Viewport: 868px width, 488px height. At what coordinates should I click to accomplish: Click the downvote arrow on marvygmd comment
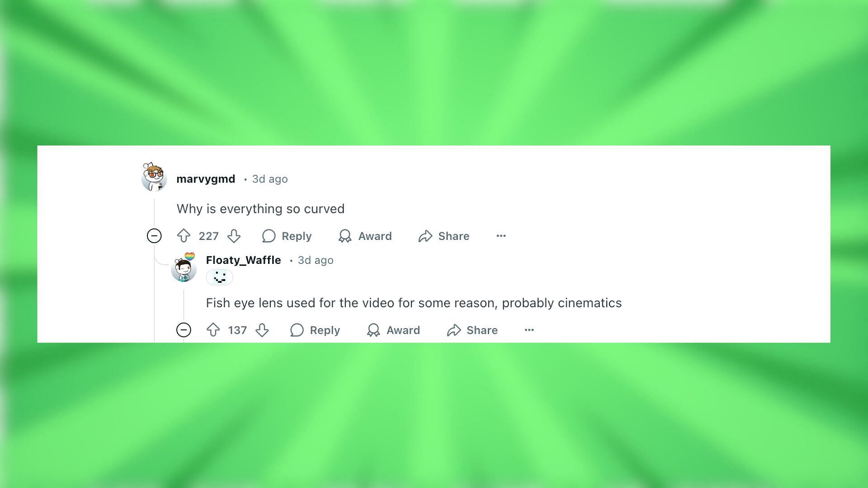point(234,236)
